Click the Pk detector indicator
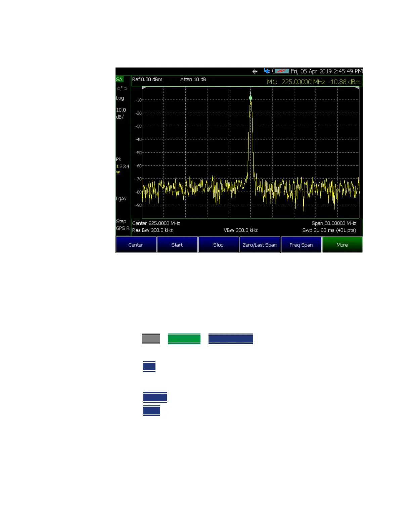This screenshot has width=411, height=532. [x=119, y=159]
